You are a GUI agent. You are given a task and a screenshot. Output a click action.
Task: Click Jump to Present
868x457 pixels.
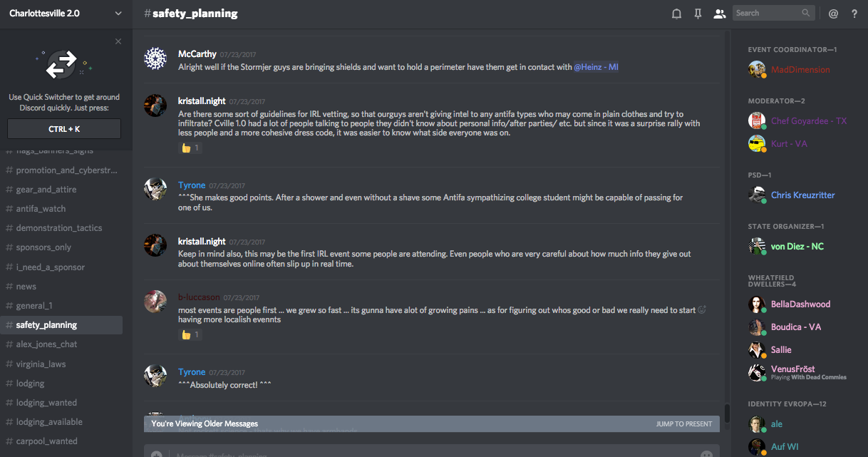[x=683, y=423]
